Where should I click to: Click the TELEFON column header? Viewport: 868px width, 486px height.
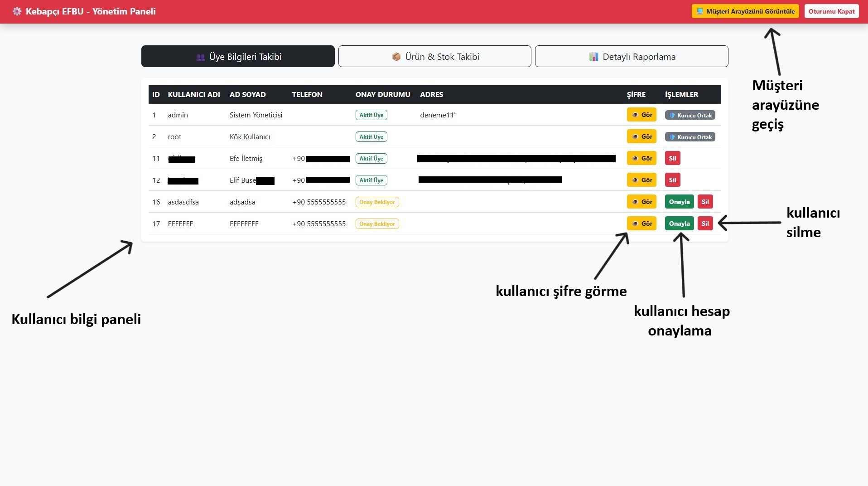pyautogui.click(x=307, y=94)
